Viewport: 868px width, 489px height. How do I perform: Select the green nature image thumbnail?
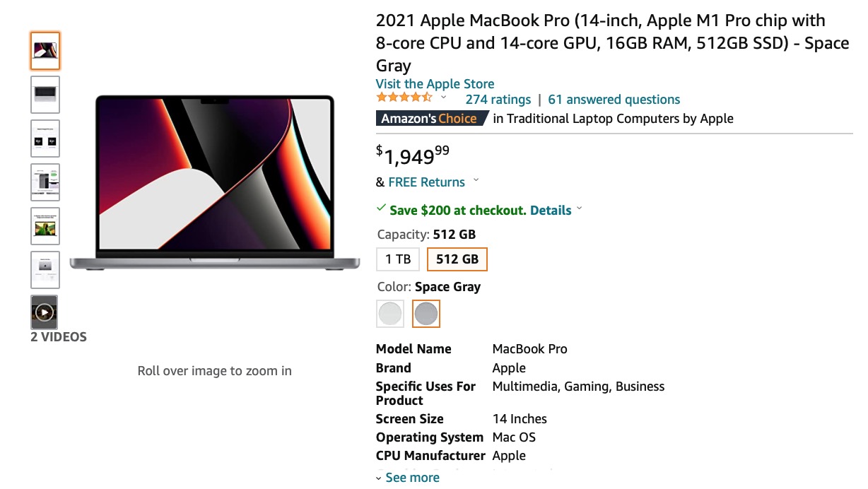(45, 225)
